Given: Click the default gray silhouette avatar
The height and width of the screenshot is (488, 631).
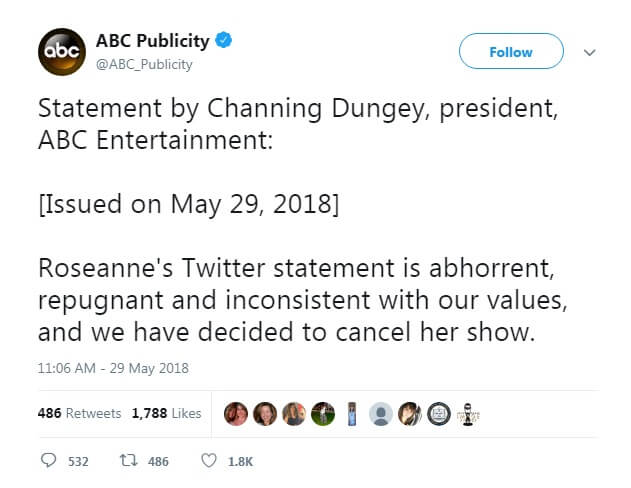Looking at the screenshot, I should click(381, 413).
